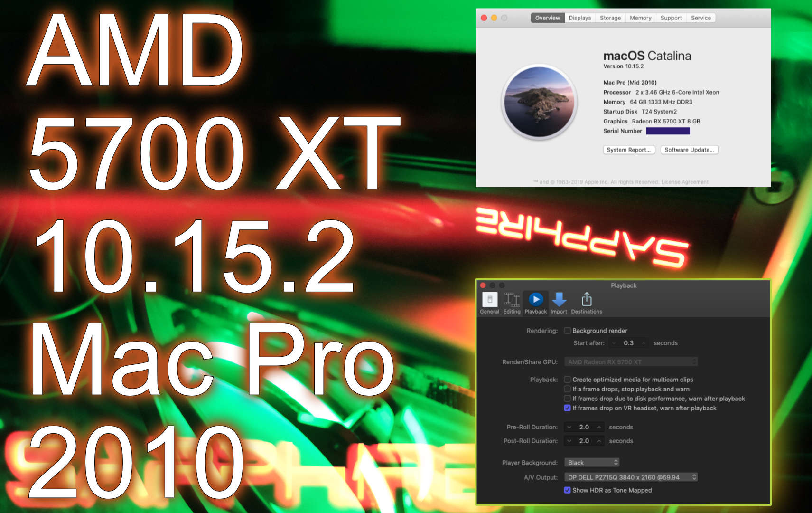Enable warn after playback for disk performance
The height and width of the screenshot is (513, 812).
point(567,399)
